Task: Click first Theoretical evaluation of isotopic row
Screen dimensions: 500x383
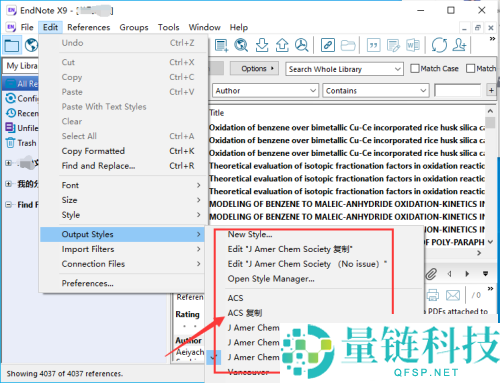Action: point(347,166)
